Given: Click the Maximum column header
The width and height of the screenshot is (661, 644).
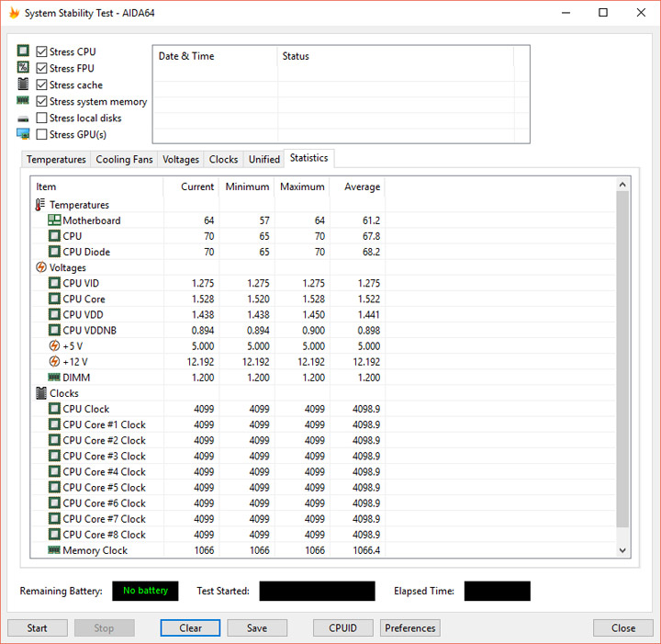Looking at the screenshot, I should tap(302, 186).
